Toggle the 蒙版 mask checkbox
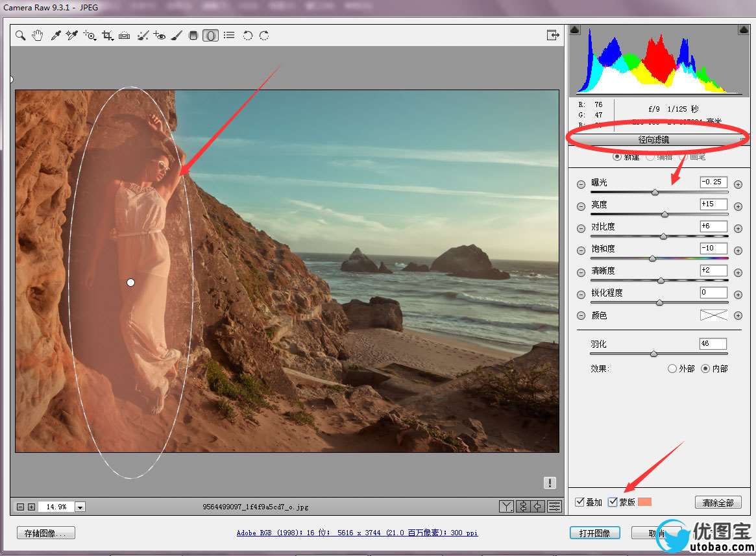 click(613, 502)
